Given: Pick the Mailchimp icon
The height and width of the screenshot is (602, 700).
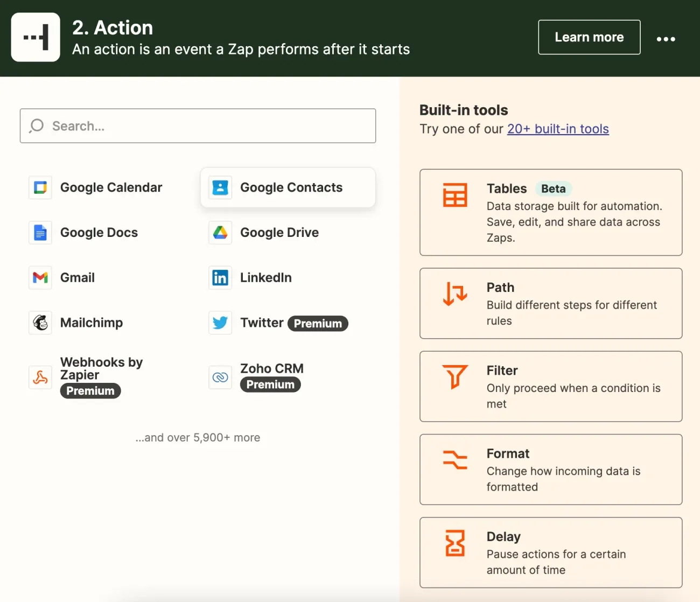Looking at the screenshot, I should point(40,323).
